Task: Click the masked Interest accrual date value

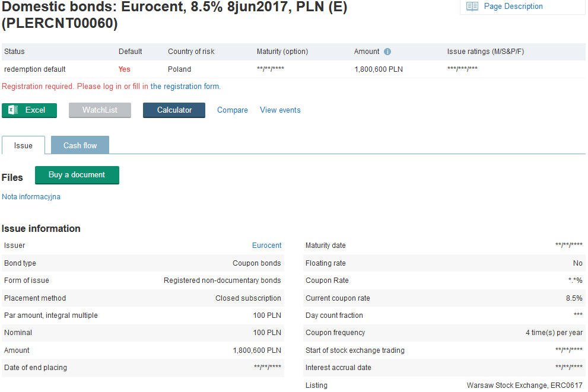Action: click(x=568, y=368)
